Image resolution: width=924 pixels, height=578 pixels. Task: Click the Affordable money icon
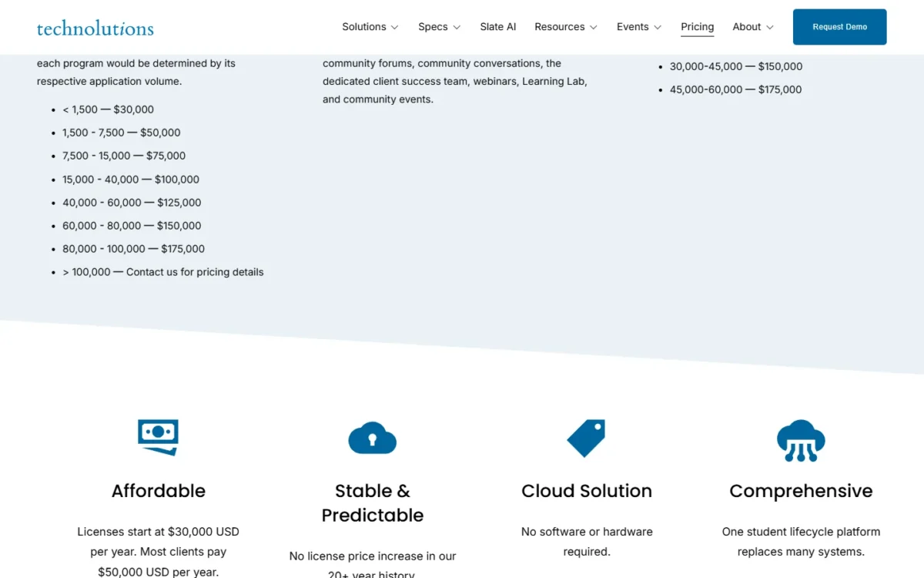[159, 437]
